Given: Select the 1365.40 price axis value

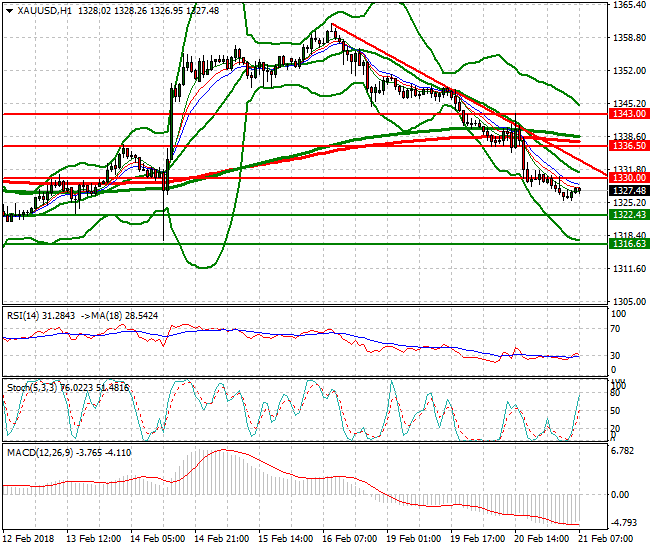Looking at the screenshot, I should point(629,5).
